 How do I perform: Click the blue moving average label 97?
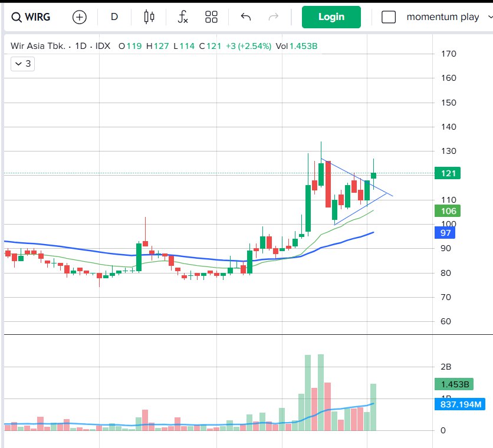(x=445, y=233)
